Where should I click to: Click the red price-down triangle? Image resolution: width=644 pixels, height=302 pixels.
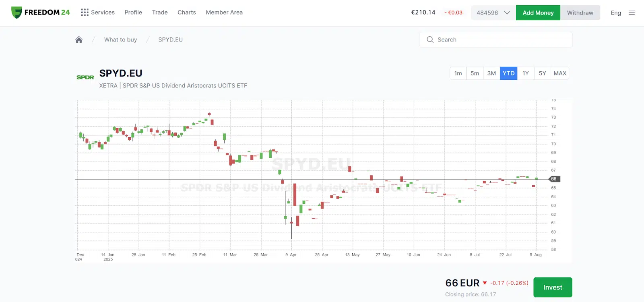pos(485,283)
